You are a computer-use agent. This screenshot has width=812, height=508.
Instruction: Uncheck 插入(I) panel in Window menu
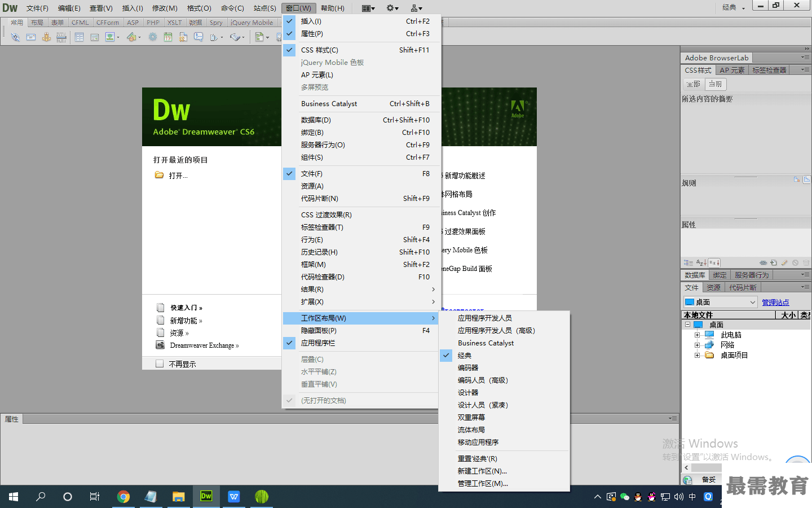tap(361, 21)
